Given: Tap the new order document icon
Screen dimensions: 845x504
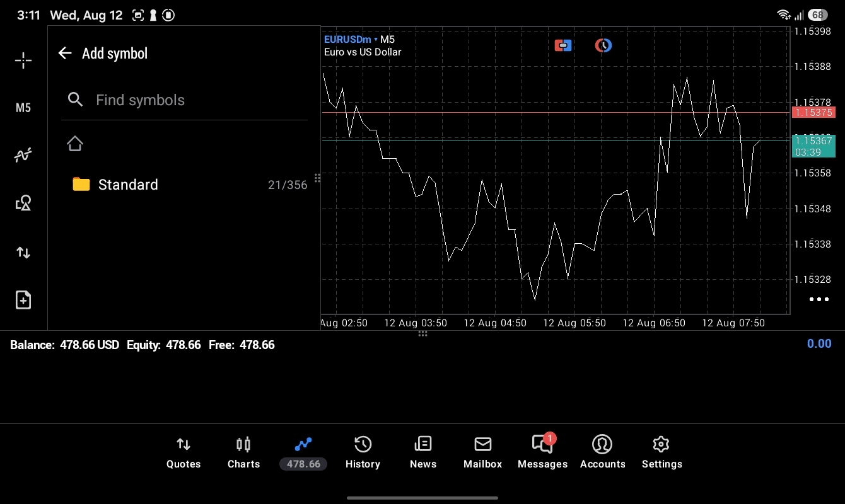Looking at the screenshot, I should click(x=23, y=300).
